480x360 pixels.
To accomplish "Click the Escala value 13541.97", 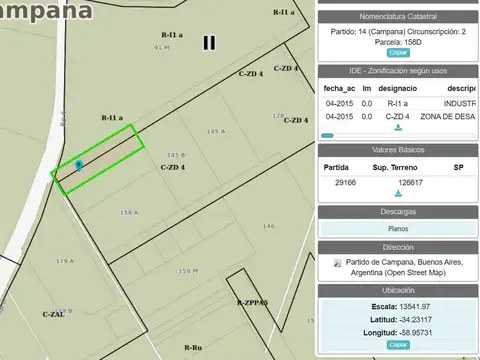I will coord(415,307).
